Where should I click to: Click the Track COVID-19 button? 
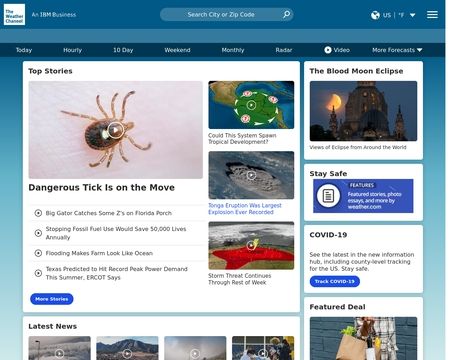pyautogui.click(x=335, y=281)
